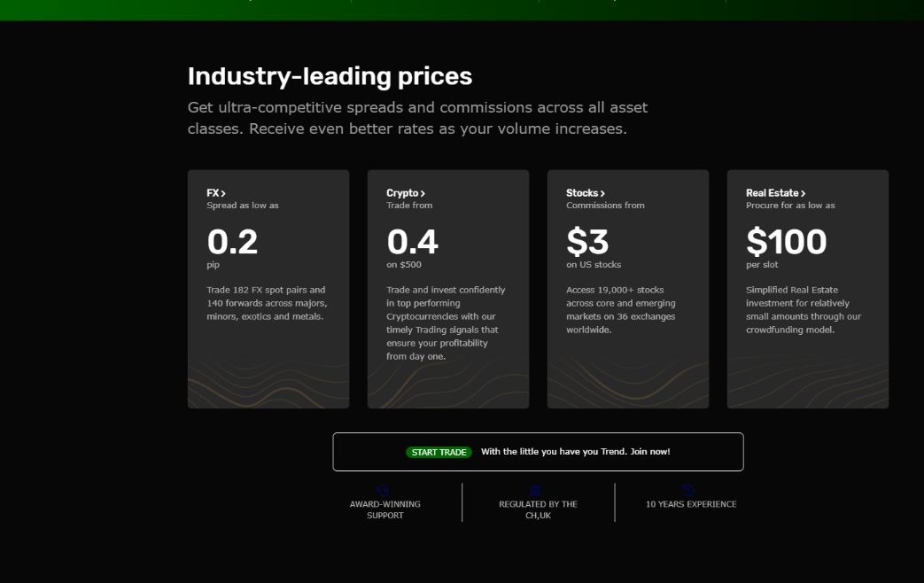Click the 'Join now!' banner text
Screen dimensions: 924x583
(575, 452)
